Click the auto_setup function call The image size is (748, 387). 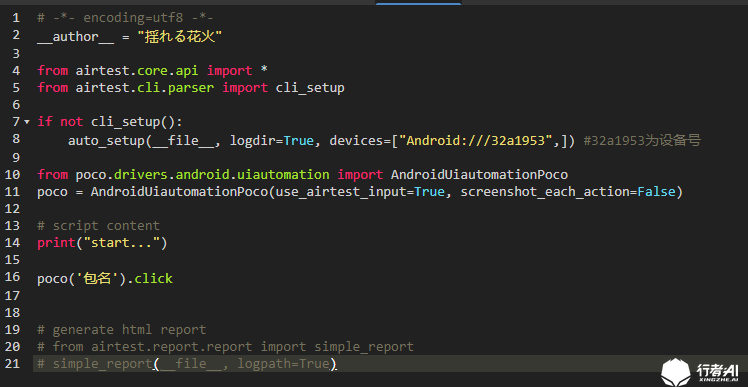click(x=106, y=140)
